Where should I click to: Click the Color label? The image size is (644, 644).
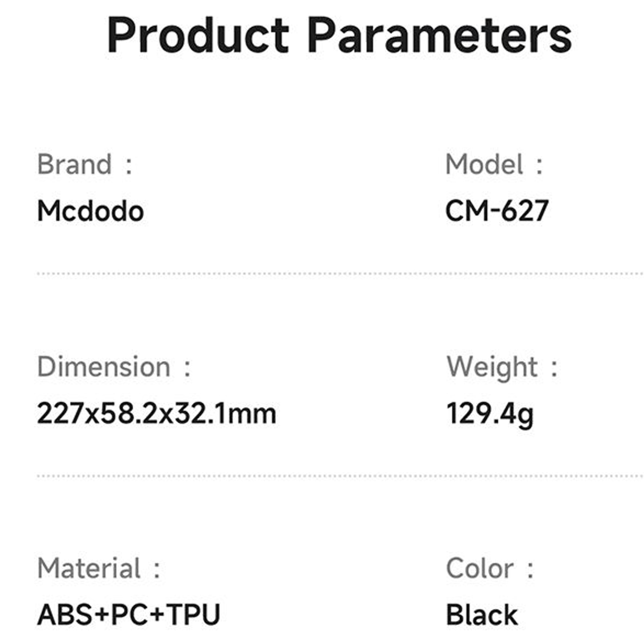tap(480, 569)
